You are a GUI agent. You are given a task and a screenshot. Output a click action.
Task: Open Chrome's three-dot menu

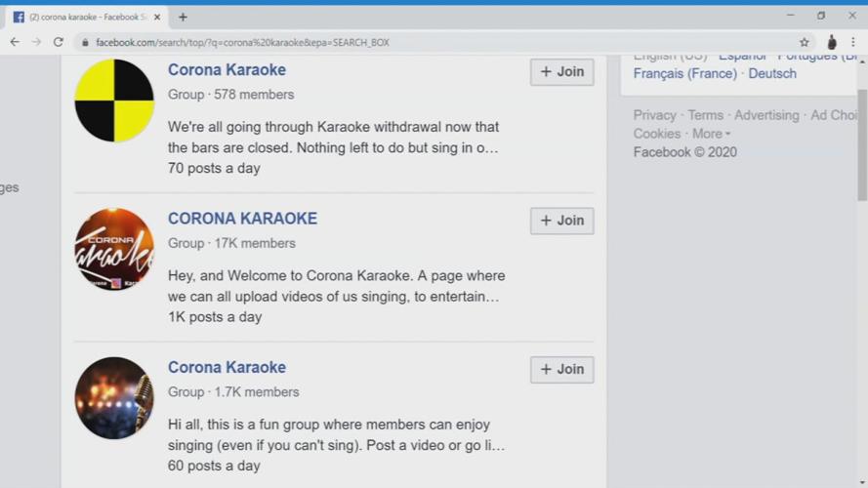pyautogui.click(x=853, y=42)
